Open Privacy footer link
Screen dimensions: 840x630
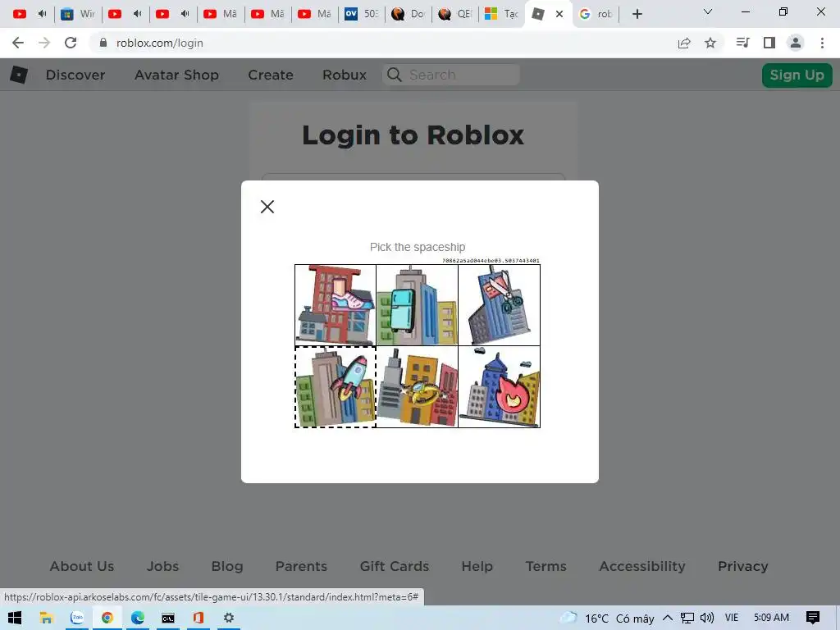click(743, 566)
